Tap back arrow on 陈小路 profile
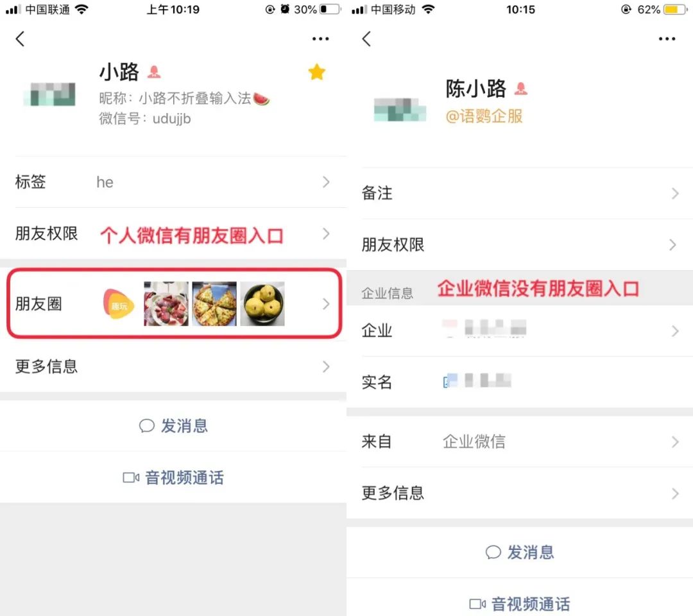The width and height of the screenshot is (693, 616). point(366,39)
